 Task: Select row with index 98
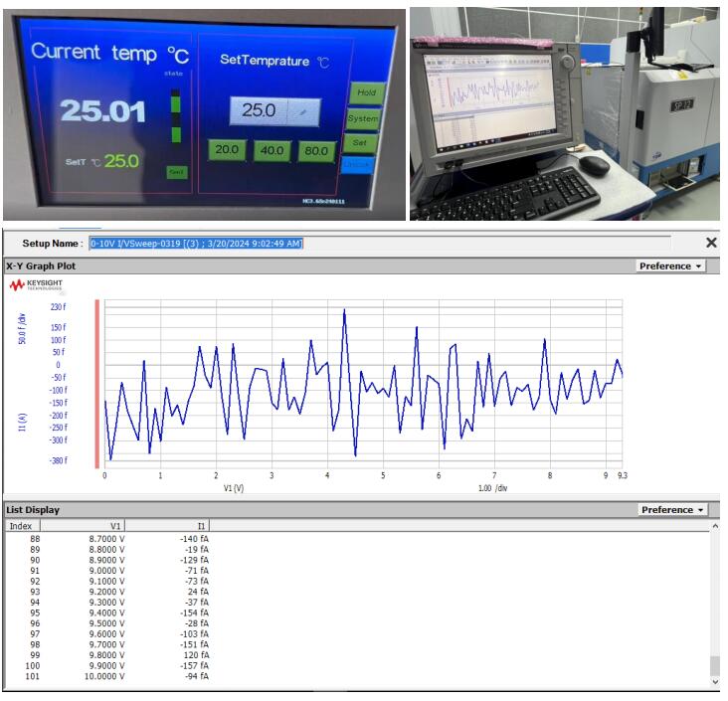[107, 645]
